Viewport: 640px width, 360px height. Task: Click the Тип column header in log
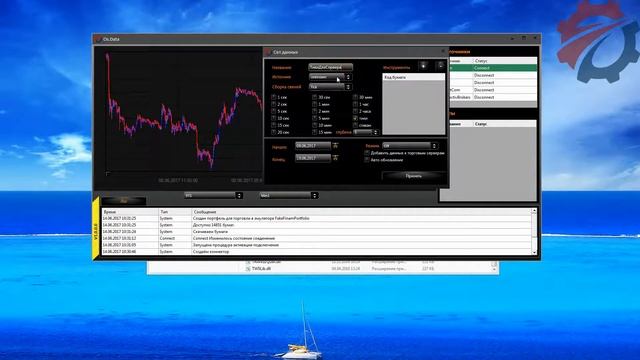(x=175, y=212)
